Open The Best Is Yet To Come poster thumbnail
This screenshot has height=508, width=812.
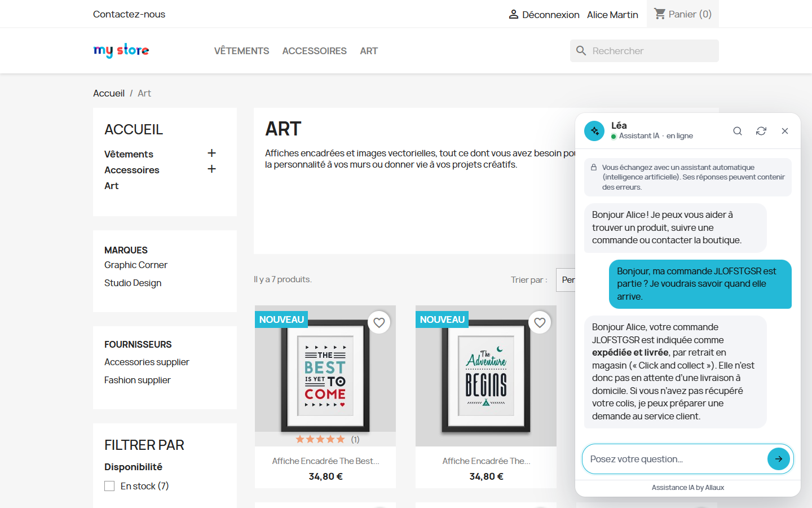[x=325, y=376]
